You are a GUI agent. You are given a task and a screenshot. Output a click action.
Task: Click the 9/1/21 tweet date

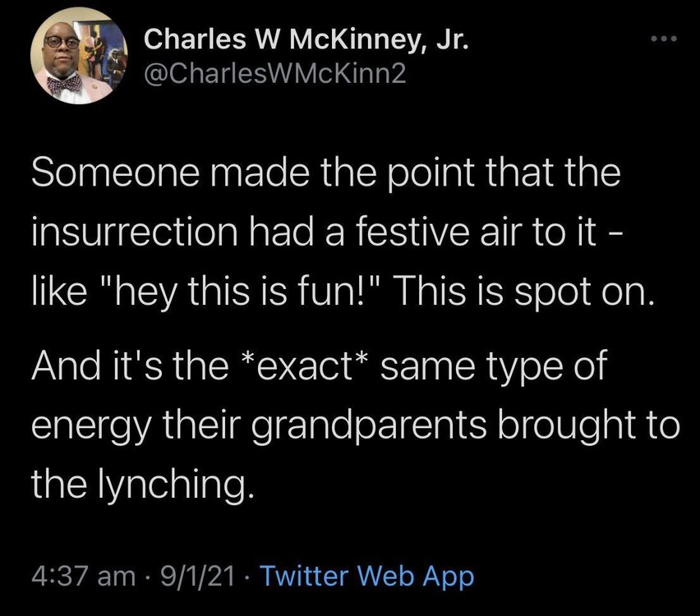(197, 577)
